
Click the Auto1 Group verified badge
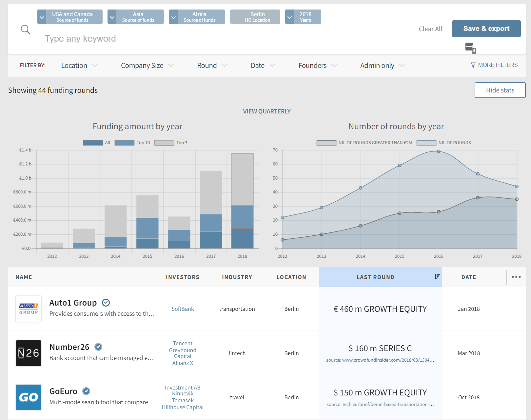pyautogui.click(x=106, y=303)
